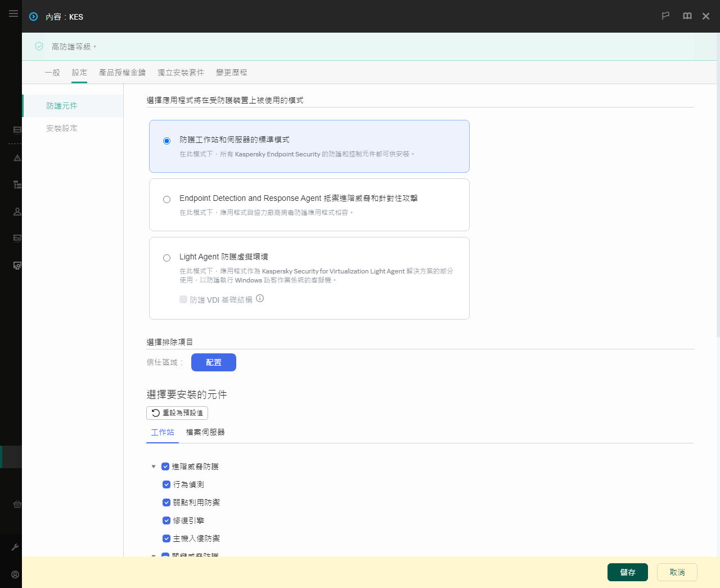Click the feedback flag icon in the header

(x=665, y=16)
